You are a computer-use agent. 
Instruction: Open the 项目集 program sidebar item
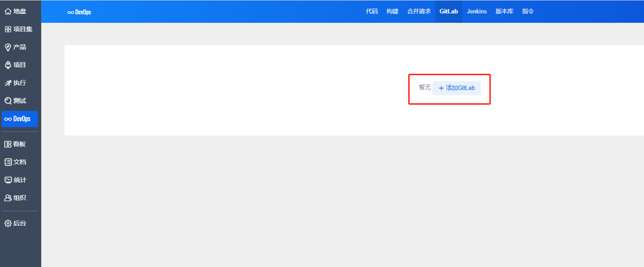pos(20,29)
